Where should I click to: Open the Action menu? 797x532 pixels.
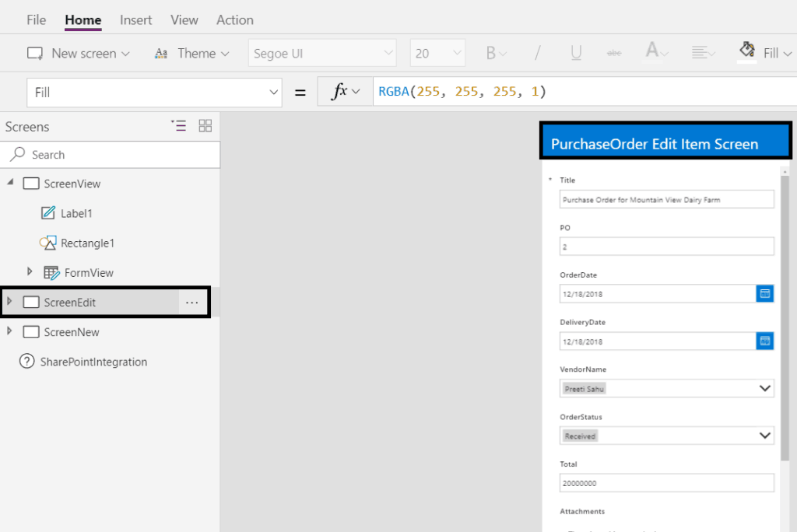(x=234, y=19)
